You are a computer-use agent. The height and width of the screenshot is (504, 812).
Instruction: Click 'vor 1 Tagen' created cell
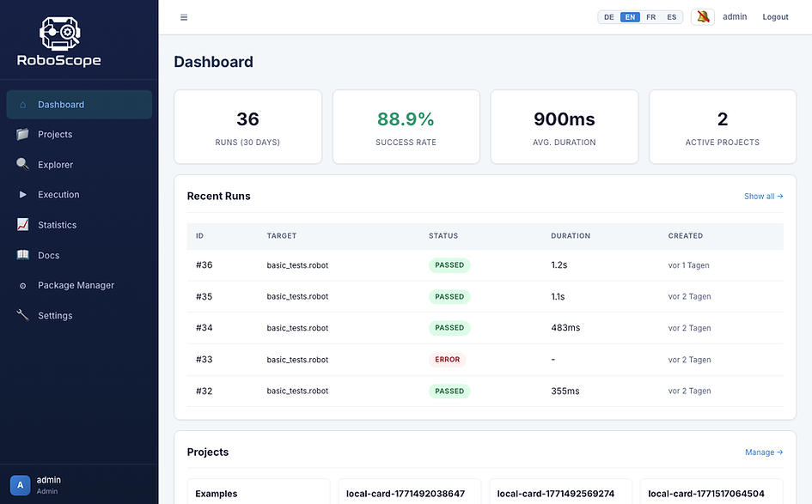(x=689, y=265)
